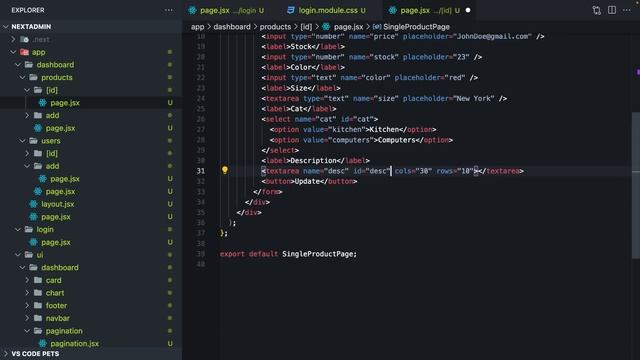Click SingleProductPage breadcrumb symbol
The width and height of the screenshot is (640, 360).
[x=416, y=27]
